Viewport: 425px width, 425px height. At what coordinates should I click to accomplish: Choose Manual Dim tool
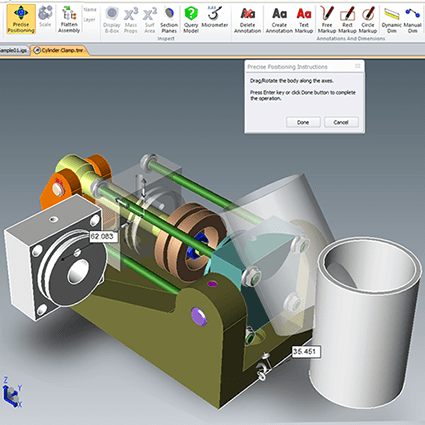(x=413, y=20)
